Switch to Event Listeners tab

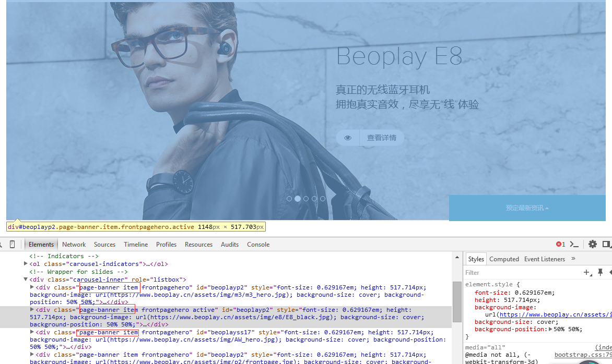coord(545,259)
